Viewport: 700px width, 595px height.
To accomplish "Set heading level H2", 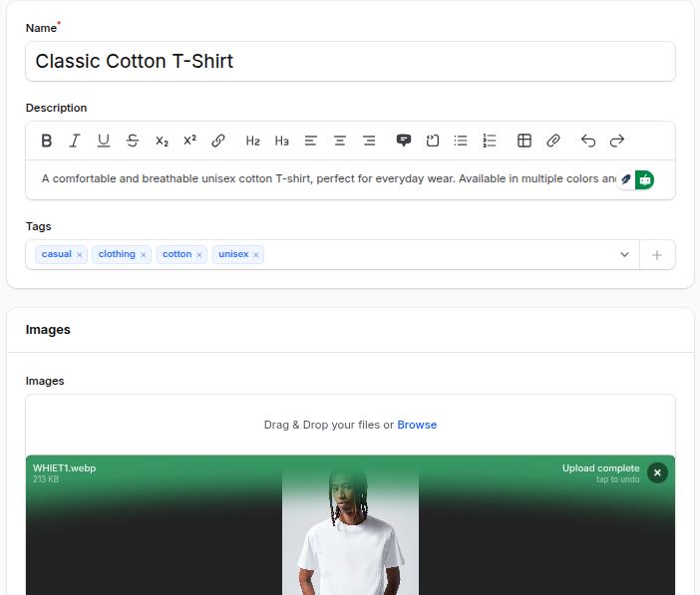I will coord(252,142).
